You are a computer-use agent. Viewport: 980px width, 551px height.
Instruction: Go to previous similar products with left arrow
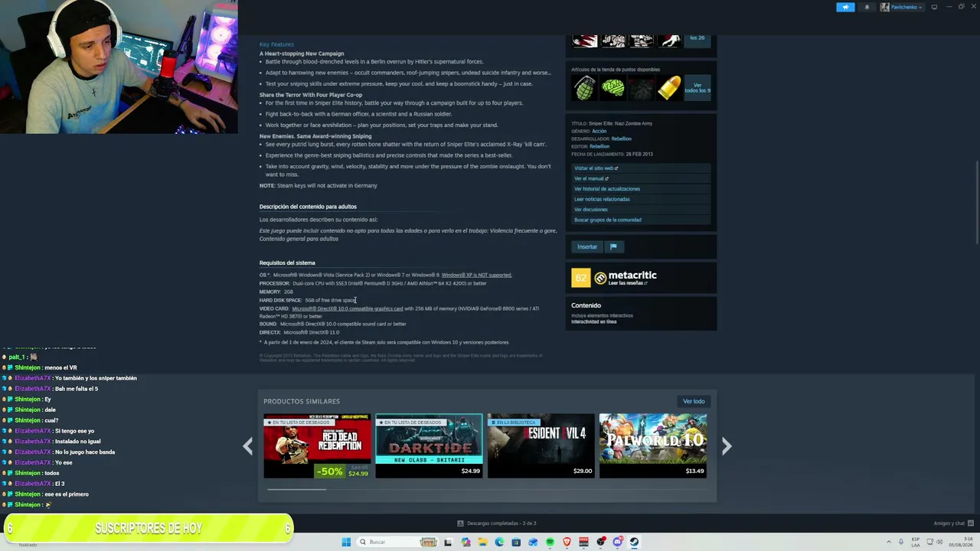pyautogui.click(x=247, y=446)
